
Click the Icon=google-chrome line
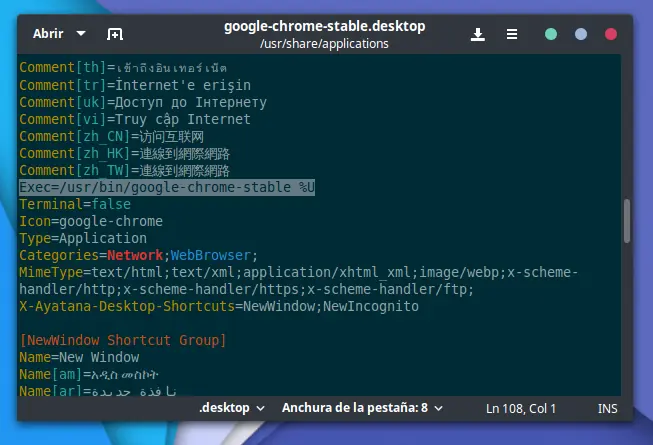91,221
